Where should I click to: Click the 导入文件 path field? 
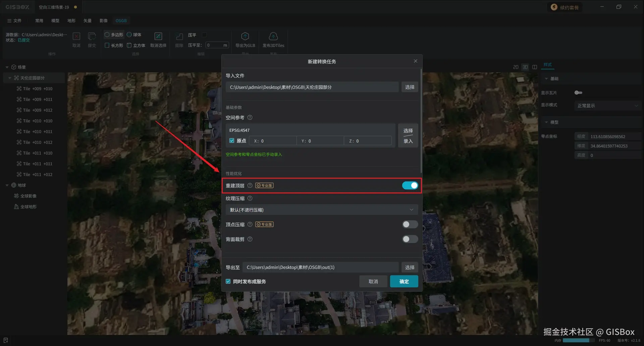312,87
